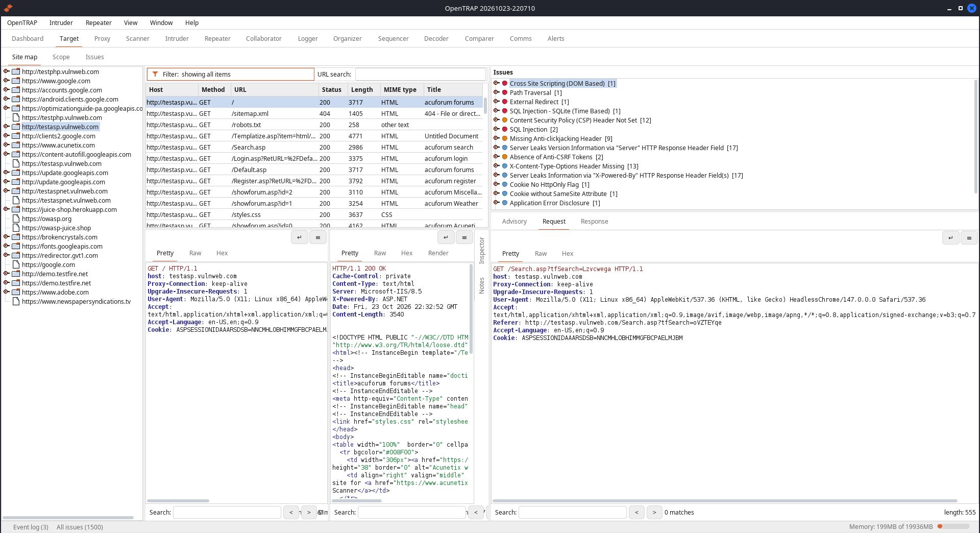Open hamburger options menu in issue request panel
This screenshot has height=533, width=980.
pos(969,238)
